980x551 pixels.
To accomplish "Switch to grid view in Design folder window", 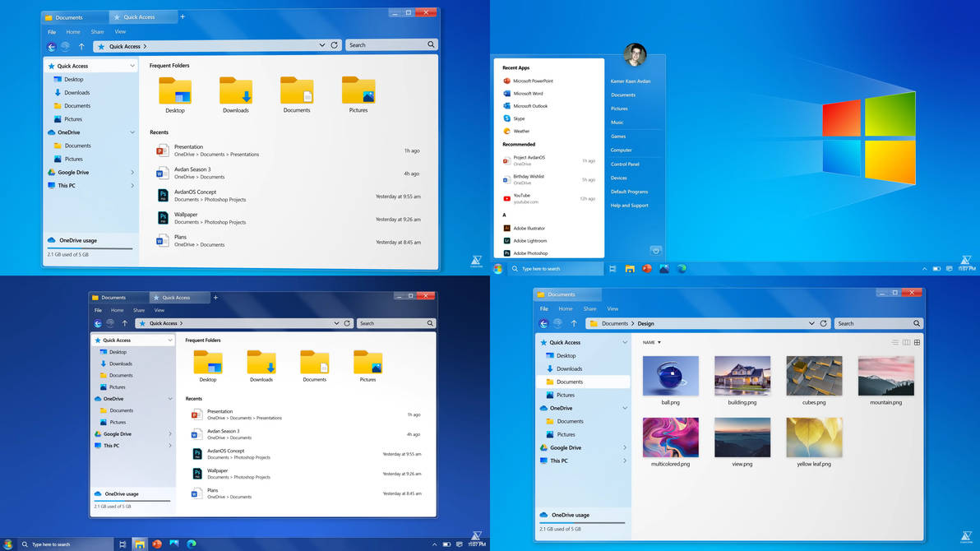I will 917,342.
